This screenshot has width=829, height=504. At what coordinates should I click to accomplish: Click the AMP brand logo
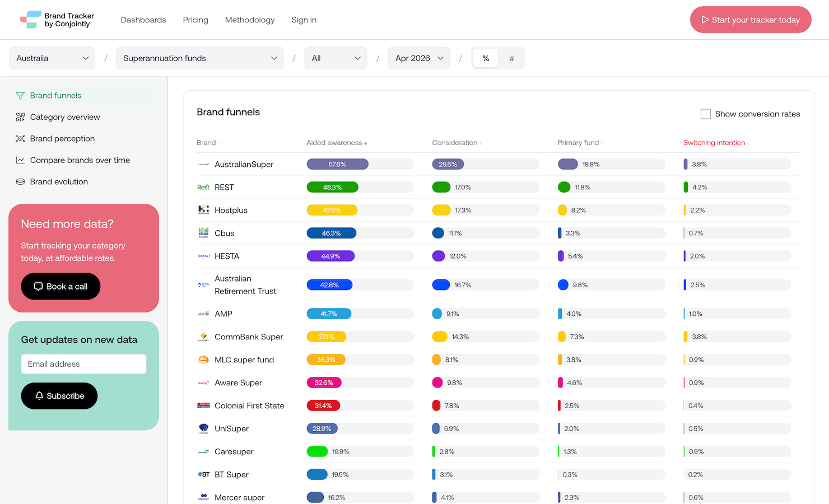pos(203,314)
